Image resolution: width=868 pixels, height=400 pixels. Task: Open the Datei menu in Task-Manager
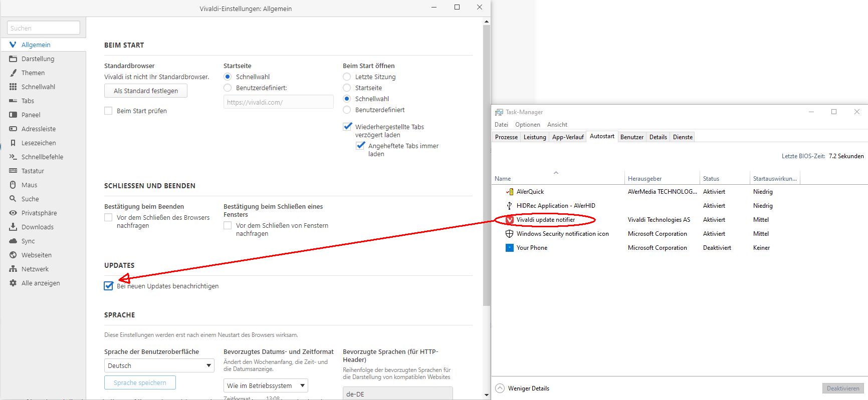point(501,125)
